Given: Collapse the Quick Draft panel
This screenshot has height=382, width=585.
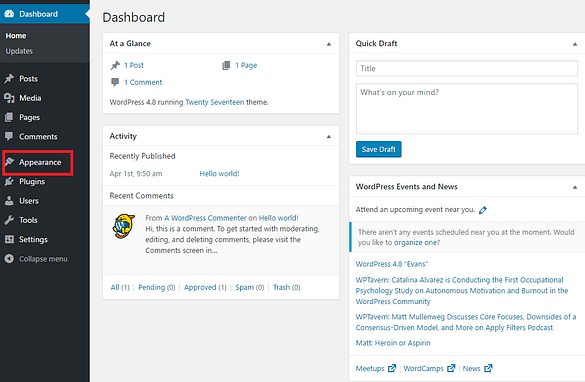Looking at the screenshot, I should [575, 44].
